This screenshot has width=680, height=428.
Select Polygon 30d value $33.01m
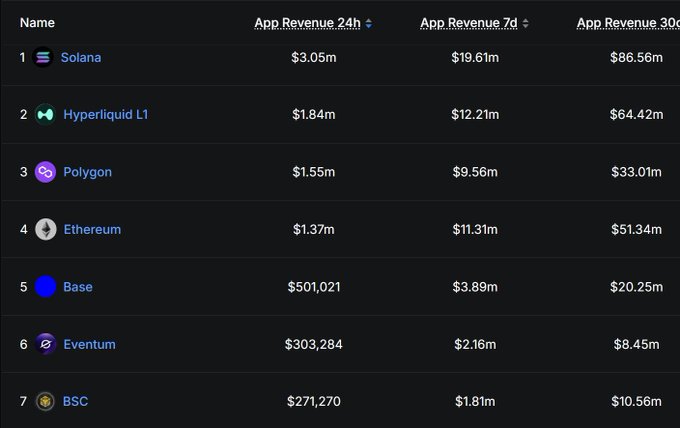[636, 172]
